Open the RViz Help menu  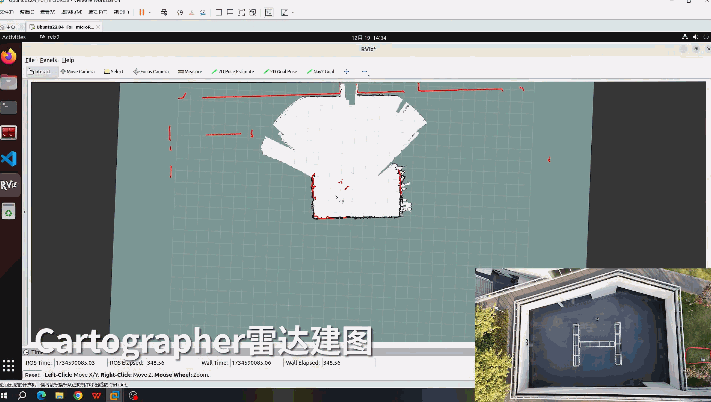[x=68, y=60]
